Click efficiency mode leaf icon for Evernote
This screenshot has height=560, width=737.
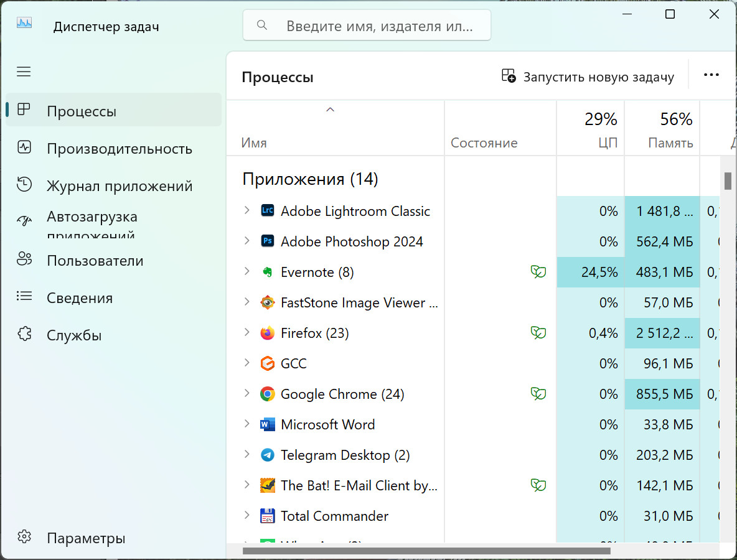(x=538, y=272)
